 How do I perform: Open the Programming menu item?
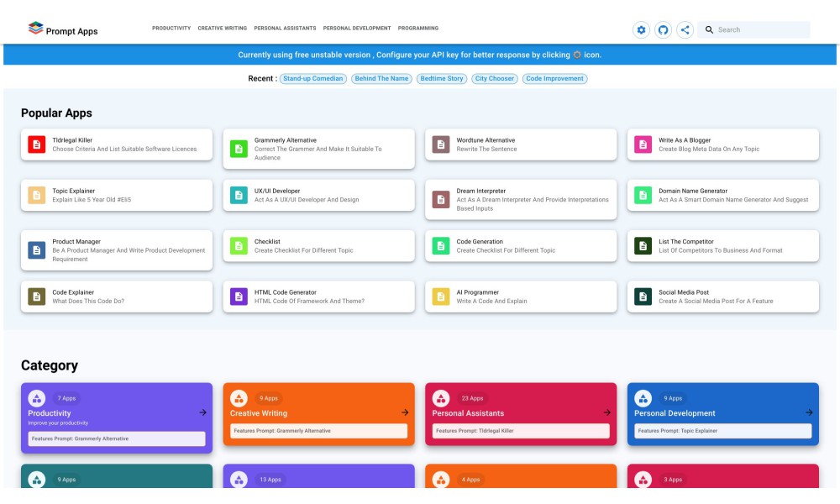coord(417,29)
